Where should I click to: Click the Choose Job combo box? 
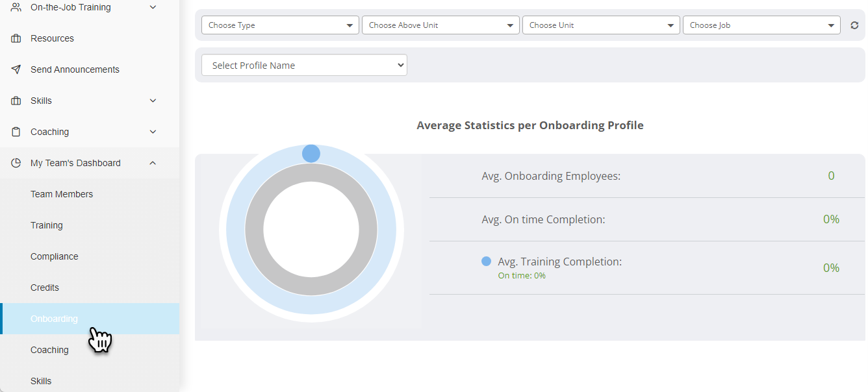pyautogui.click(x=761, y=25)
